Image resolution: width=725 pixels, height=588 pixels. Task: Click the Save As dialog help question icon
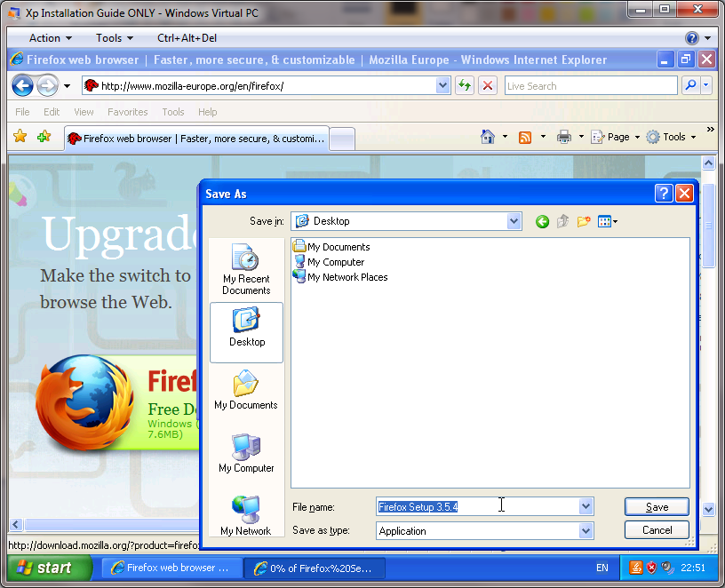pos(664,194)
